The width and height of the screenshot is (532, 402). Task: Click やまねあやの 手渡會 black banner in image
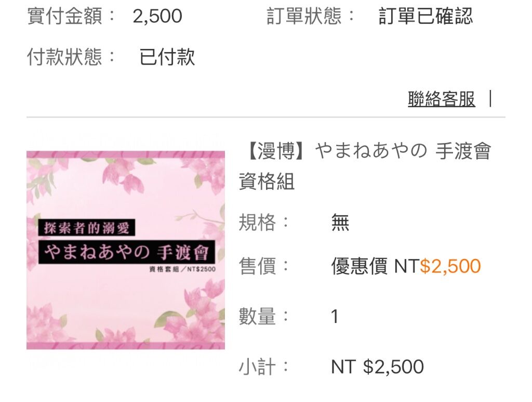point(127,252)
